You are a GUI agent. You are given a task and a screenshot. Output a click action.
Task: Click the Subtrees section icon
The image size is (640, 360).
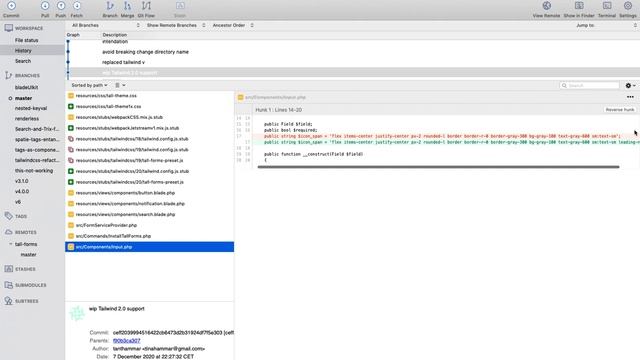(x=9, y=301)
